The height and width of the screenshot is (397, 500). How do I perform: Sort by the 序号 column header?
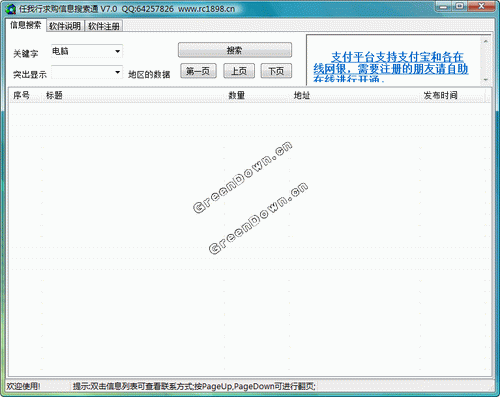[x=21, y=95]
